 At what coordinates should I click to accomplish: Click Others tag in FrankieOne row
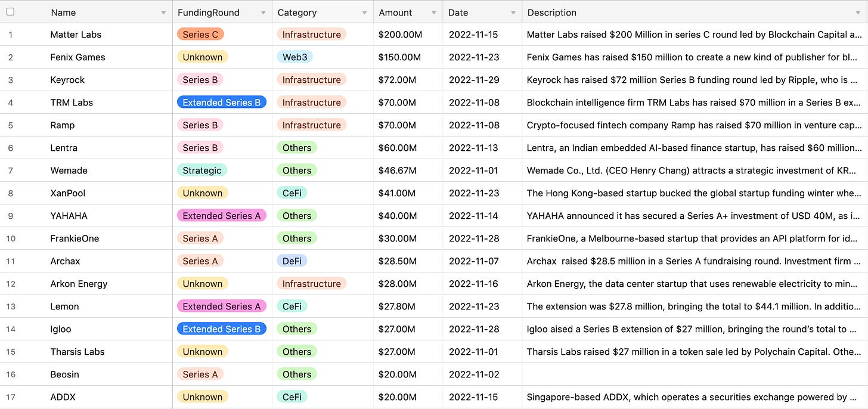297,238
